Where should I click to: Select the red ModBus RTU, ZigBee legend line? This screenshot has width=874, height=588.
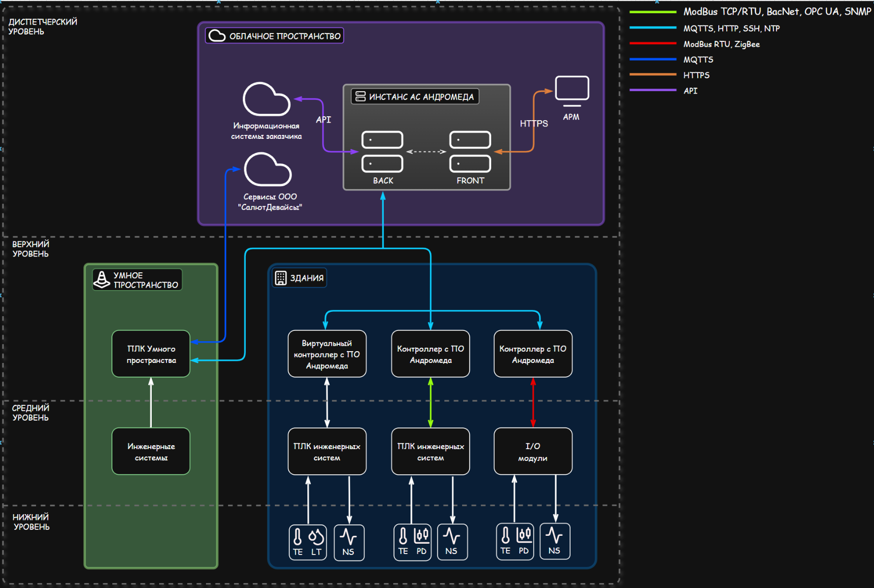(653, 44)
